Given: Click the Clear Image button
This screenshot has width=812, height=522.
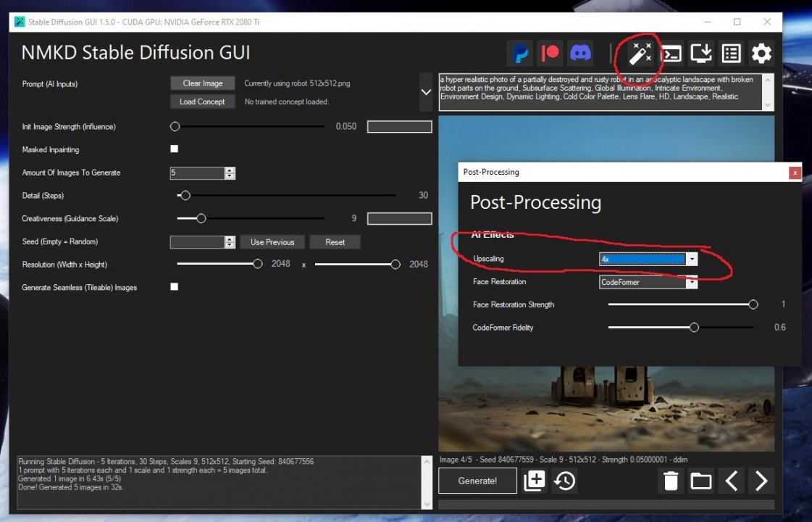Looking at the screenshot, I should (x=202, y=83).
